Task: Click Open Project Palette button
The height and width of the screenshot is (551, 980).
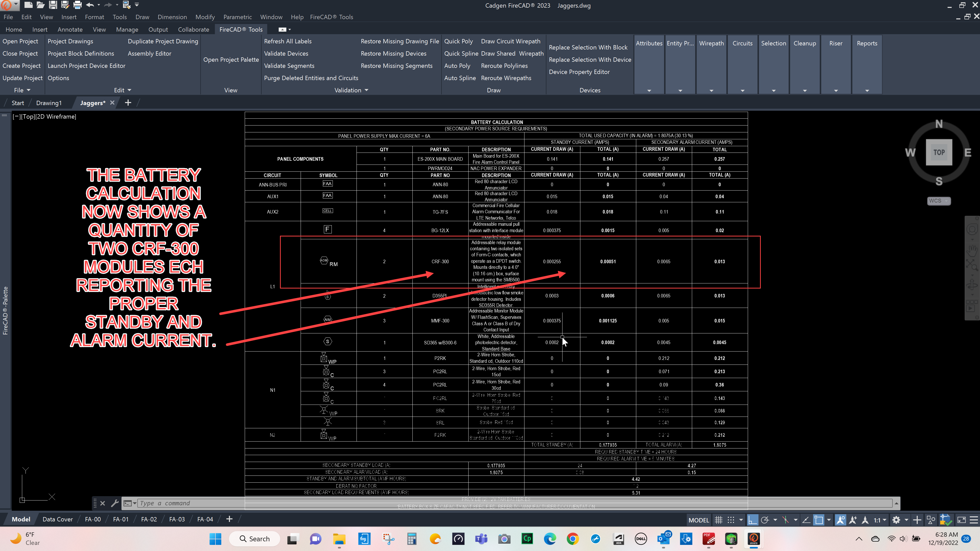Action: (231, 60)
